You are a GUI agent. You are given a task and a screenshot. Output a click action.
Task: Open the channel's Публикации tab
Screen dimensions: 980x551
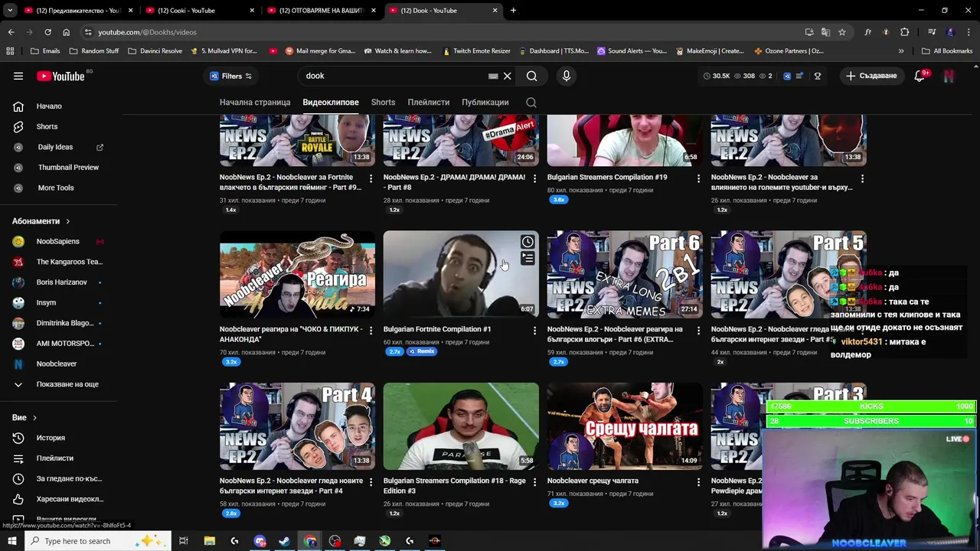(x=485, y=103)
